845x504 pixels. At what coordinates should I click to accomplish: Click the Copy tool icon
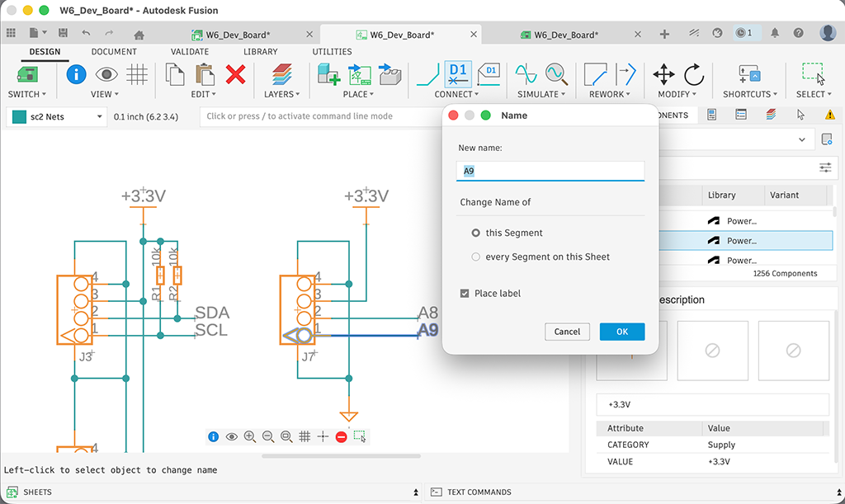[175, 74]
